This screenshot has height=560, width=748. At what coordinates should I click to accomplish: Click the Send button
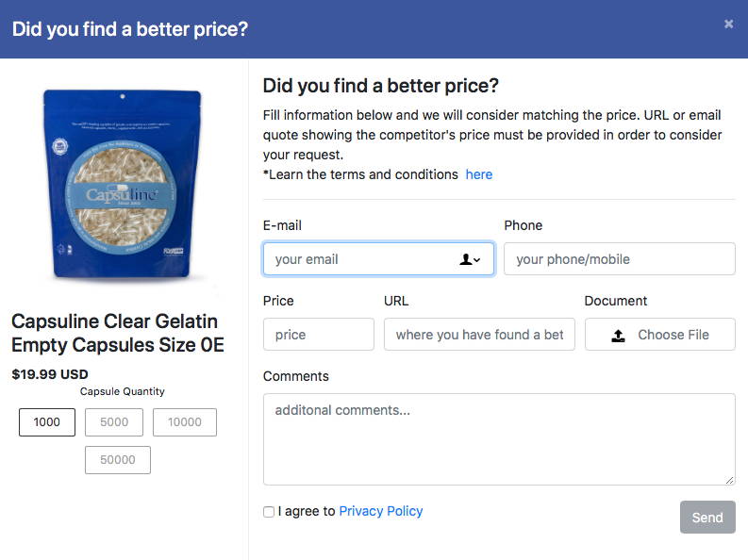point(707,518)
